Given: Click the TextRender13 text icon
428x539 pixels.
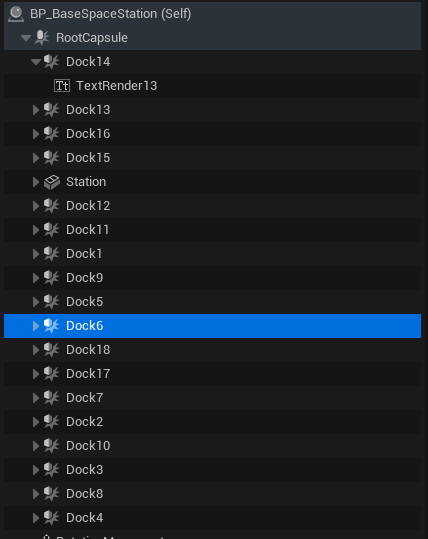Looking at the screenshot, I should tap(62, 86).
